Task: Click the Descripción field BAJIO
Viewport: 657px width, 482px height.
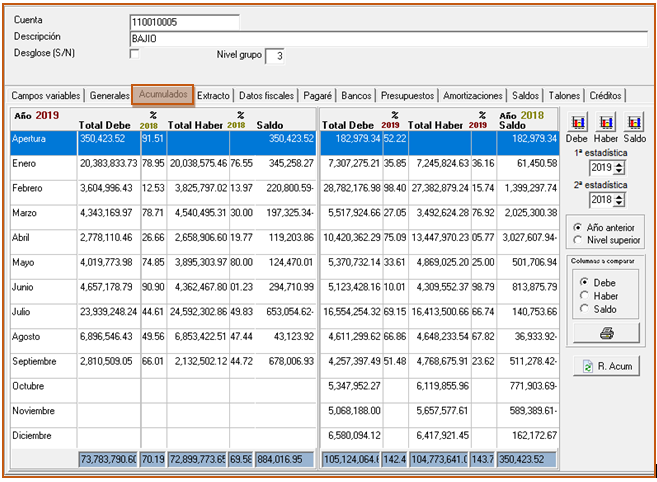Action: (389, 39)
